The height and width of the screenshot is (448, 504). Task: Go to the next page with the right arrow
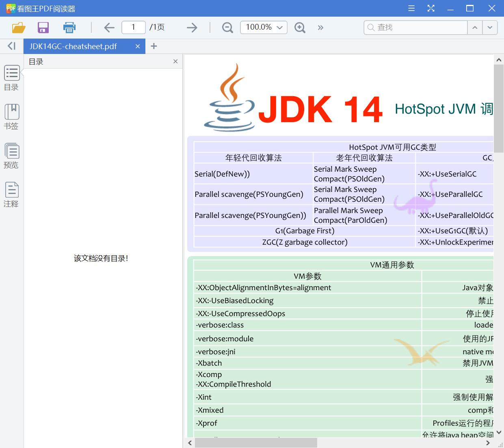point(192,28)
